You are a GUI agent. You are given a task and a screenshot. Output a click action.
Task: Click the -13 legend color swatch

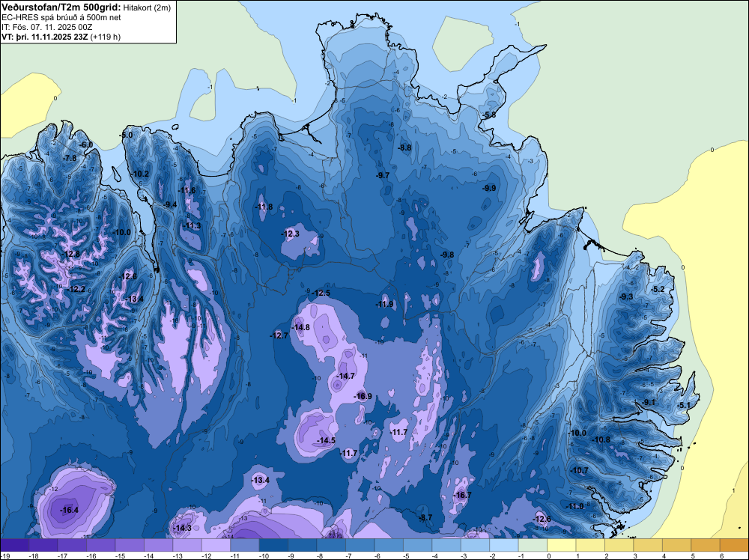pos(187,545)
